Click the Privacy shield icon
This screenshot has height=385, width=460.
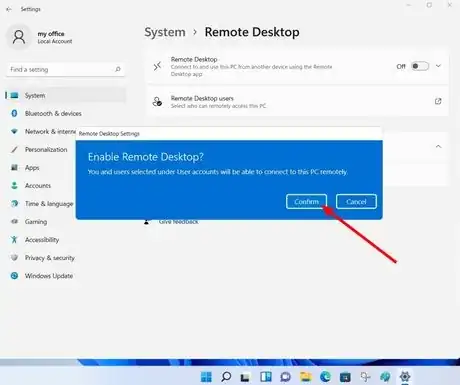(14, 257)
